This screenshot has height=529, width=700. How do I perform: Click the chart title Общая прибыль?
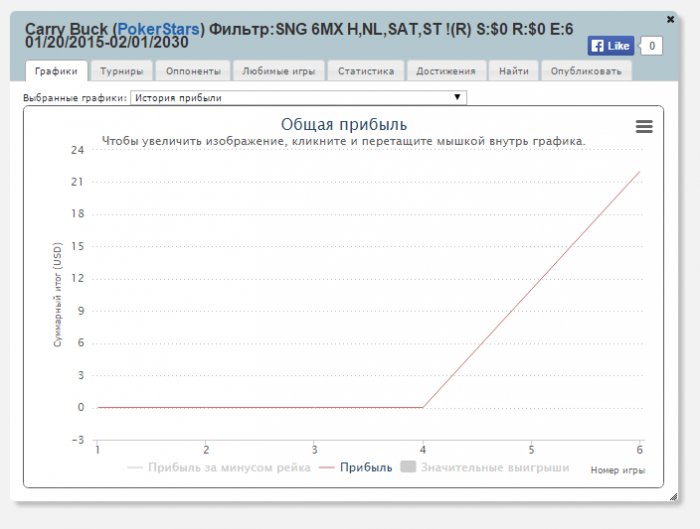pyautogui.click(x=344, y=125)
